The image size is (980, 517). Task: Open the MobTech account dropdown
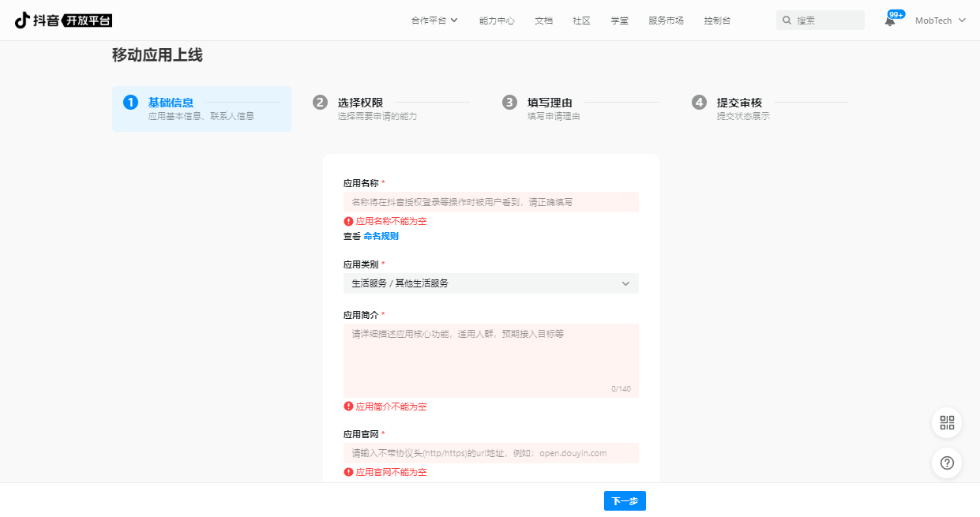pos(940,21)
